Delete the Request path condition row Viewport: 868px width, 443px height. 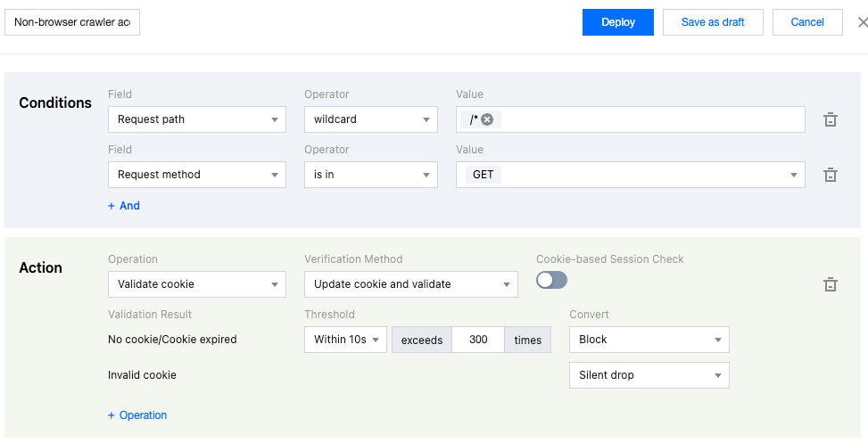point(830,119)
